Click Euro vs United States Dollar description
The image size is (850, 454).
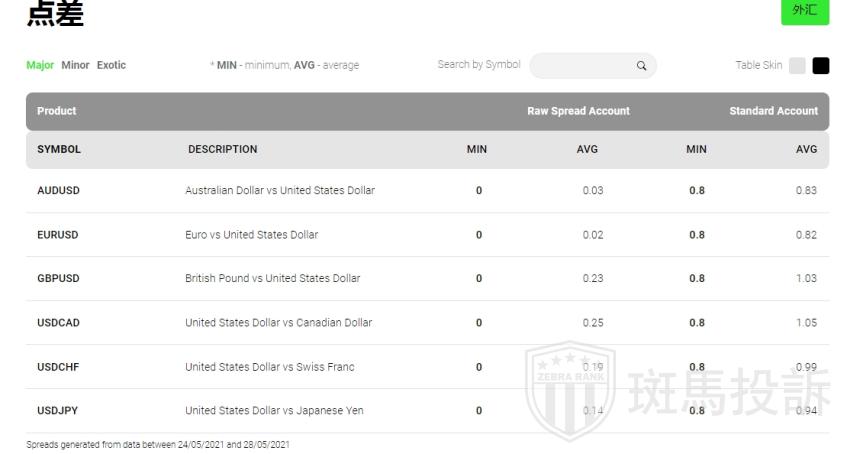pos(251,235)
